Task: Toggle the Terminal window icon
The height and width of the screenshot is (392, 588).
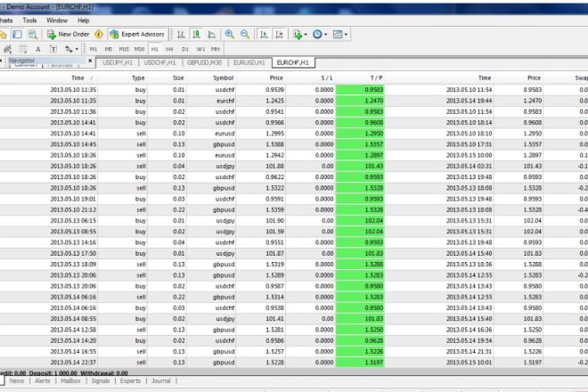Action: point(17,35)
